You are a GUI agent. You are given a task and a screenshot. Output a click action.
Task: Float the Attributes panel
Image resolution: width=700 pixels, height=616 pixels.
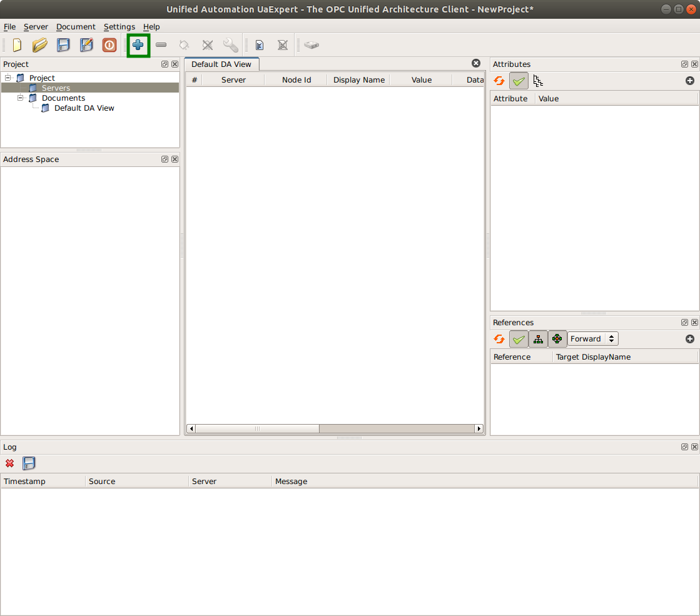[x=684, y=64]
